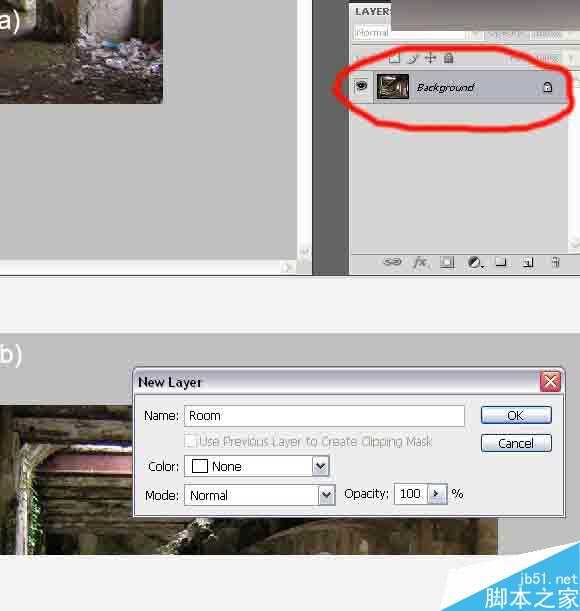580x611 pixels.
Task: Click the lock position icon
Action: (x=430, y=58)
